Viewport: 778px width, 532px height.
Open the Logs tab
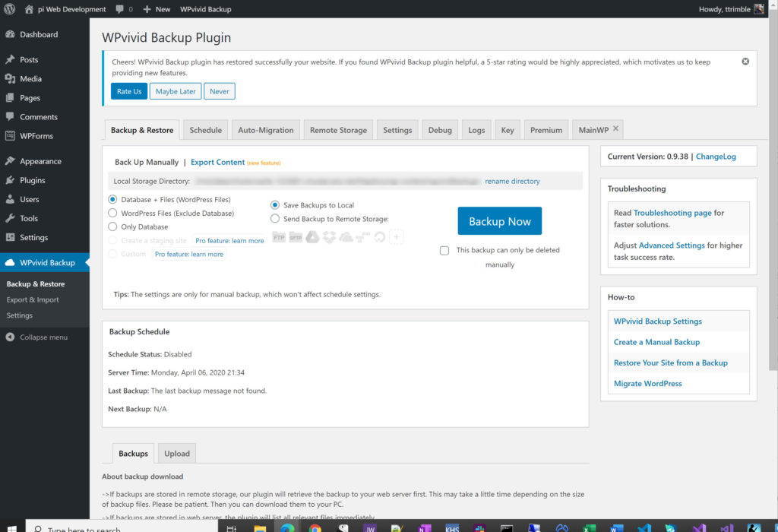476,130
